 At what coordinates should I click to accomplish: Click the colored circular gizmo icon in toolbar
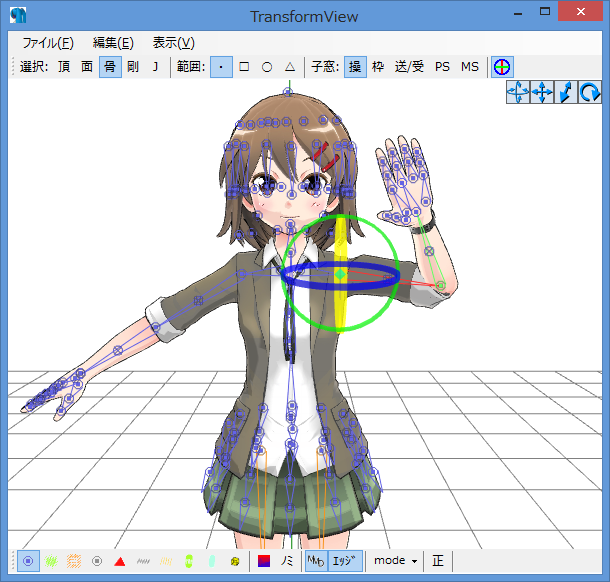tap(502, 68)
